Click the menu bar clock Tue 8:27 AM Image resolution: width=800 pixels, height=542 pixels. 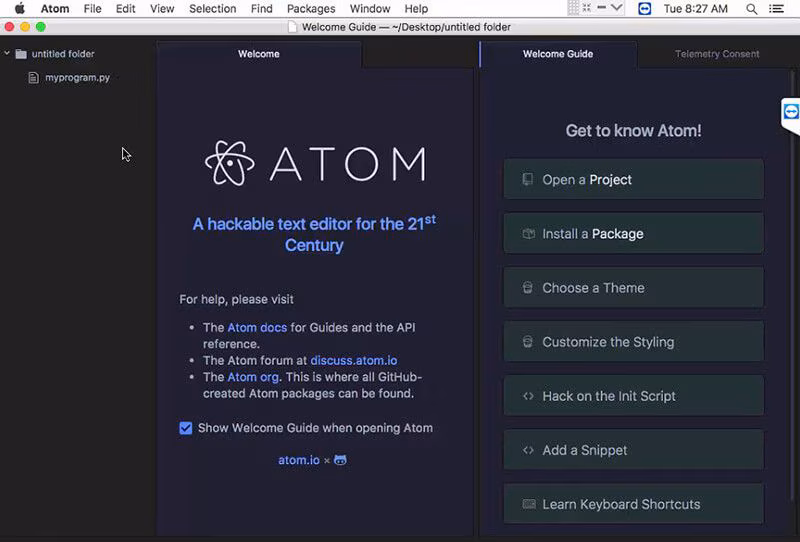coord(695,9)
